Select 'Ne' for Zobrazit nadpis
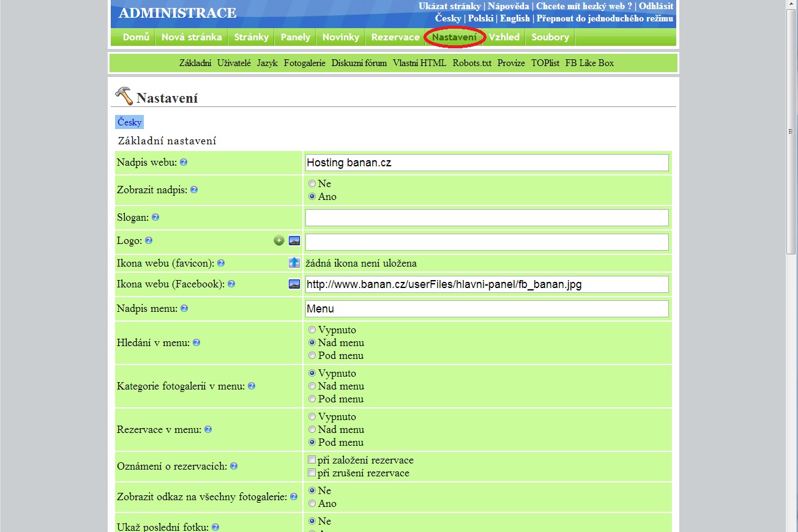Viewport: 798px width, 532px height. (312, 183)
